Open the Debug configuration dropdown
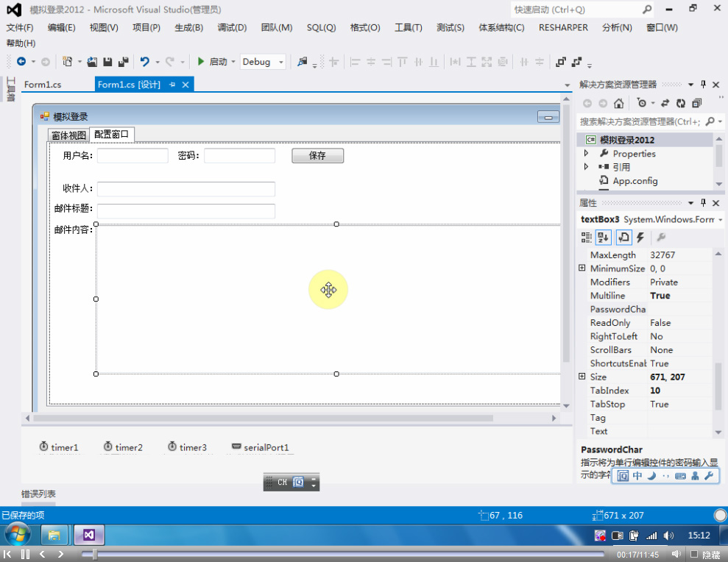This screenshot has width=728, height=562. click(x=264, y=63)
